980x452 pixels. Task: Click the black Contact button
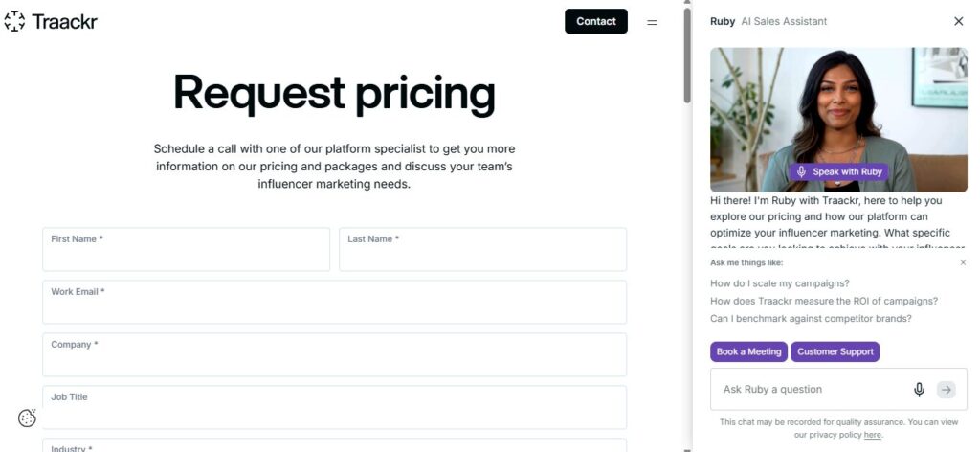(x=595, y=21)
